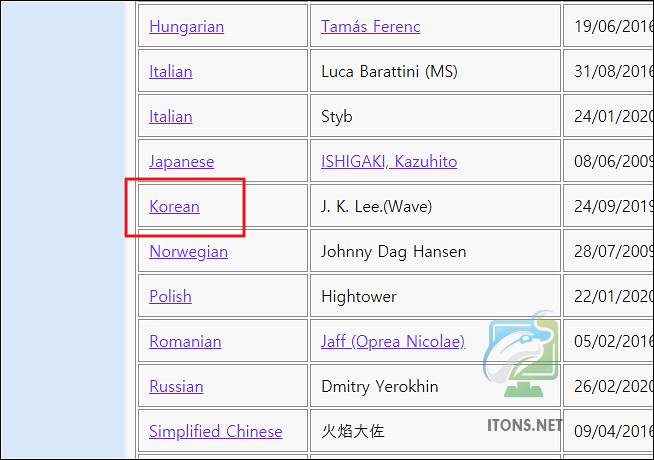Open the Norwegian language link

click(x=188, y=252)
